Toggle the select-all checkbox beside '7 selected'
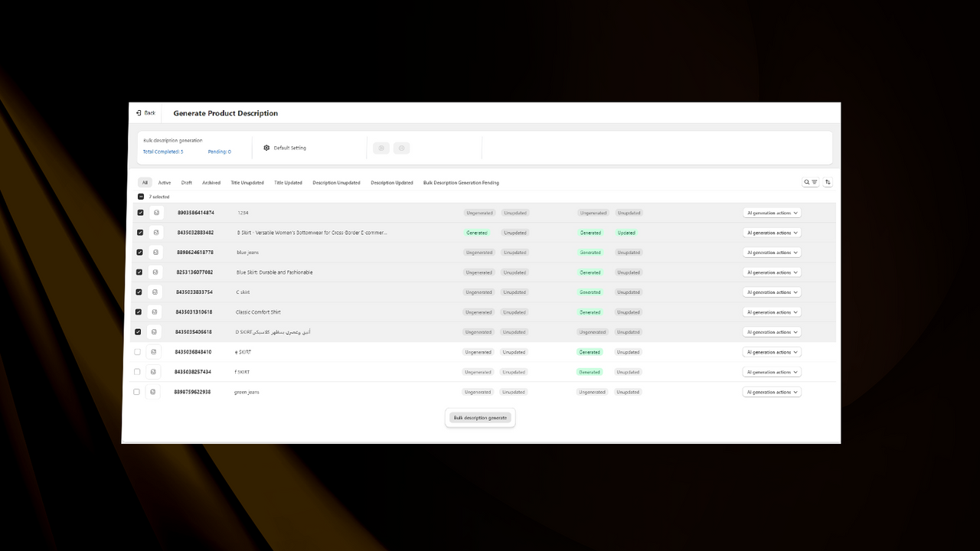This screenshot has width=980, height=551. [141, 197]
